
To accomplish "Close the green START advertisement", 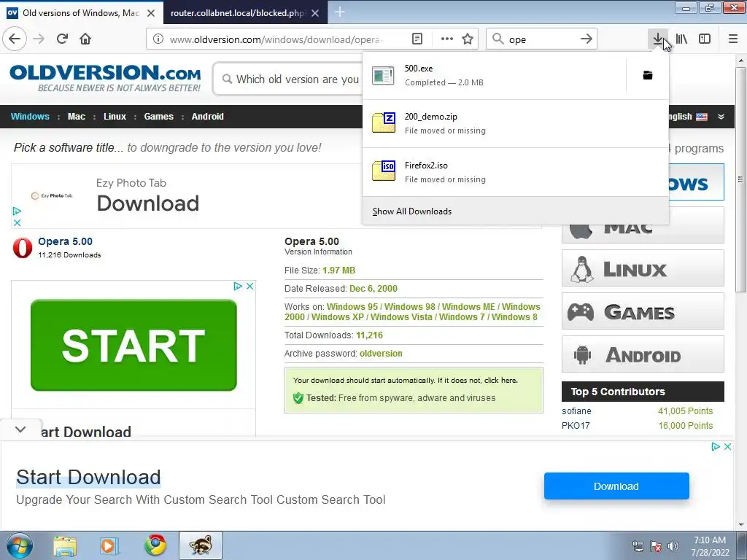I will [x=249, y=286].
